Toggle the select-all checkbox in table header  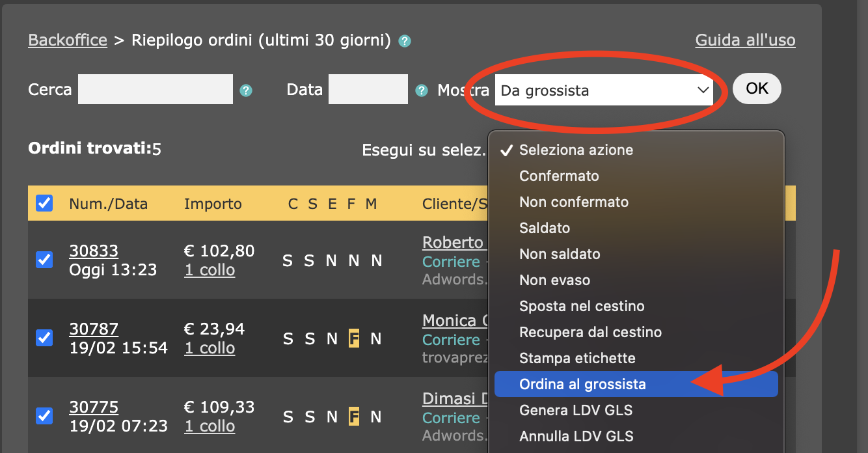(x=44, y=203)
